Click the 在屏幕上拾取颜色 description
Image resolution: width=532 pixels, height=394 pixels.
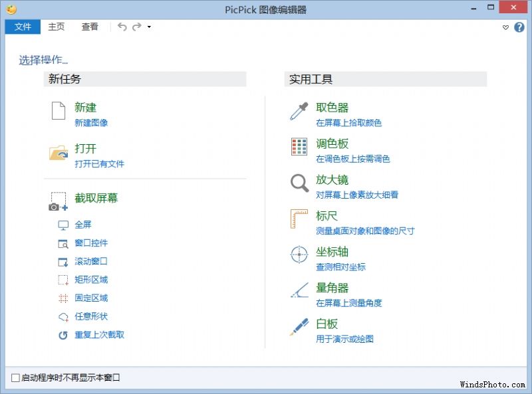(x=348, y=123)
